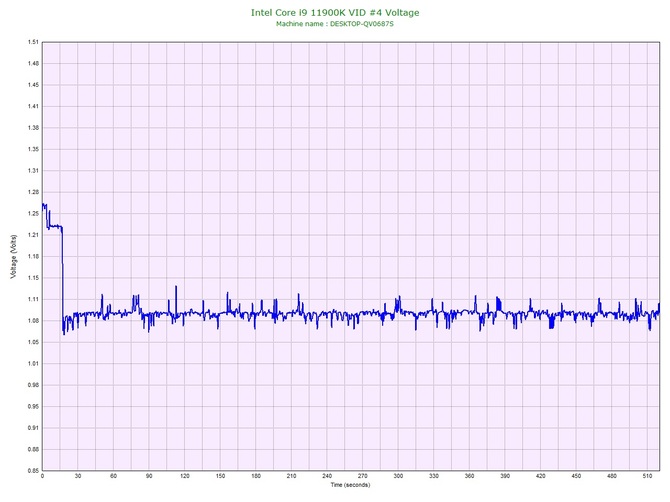Screen dimensions: 670x502
Task: Click the 390 seconds x-axis tick label
Action: click(505, 476)
